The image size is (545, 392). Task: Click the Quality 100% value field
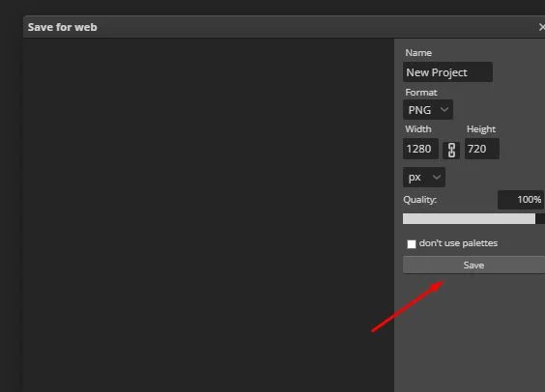521,200
